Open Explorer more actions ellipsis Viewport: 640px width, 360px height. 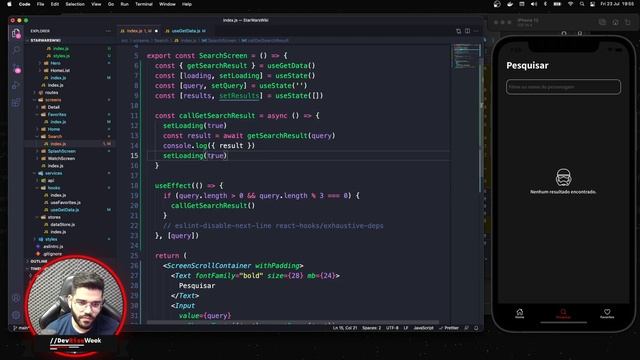point(108,31)
